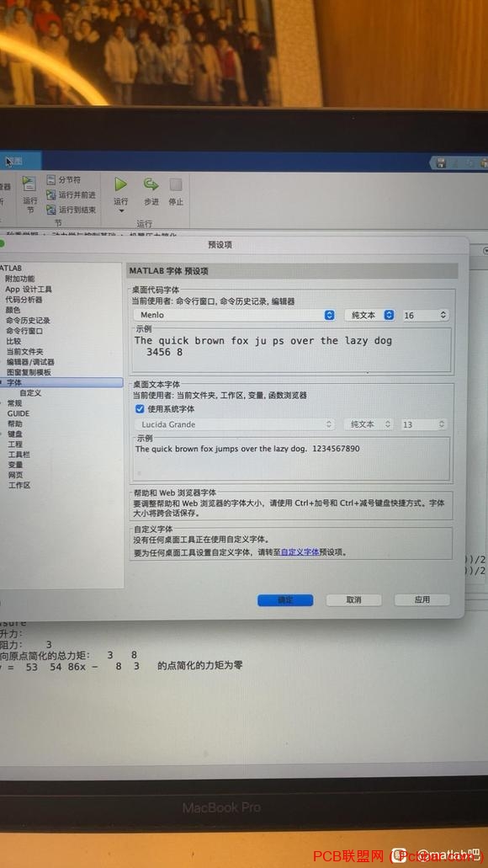Select 常规 in the preferences tree
The image size is (488, 868).
pos(15,403)
